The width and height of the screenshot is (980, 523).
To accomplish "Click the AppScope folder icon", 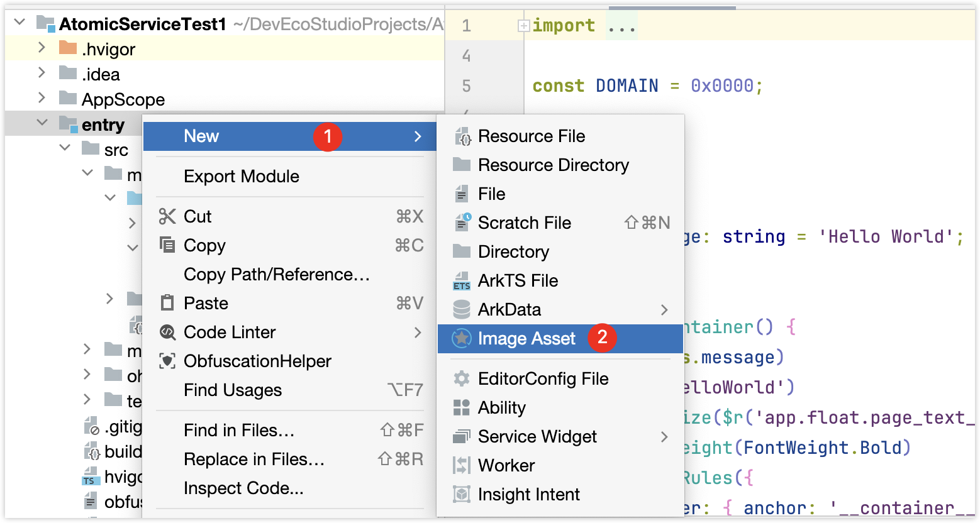I will point(68,98).
